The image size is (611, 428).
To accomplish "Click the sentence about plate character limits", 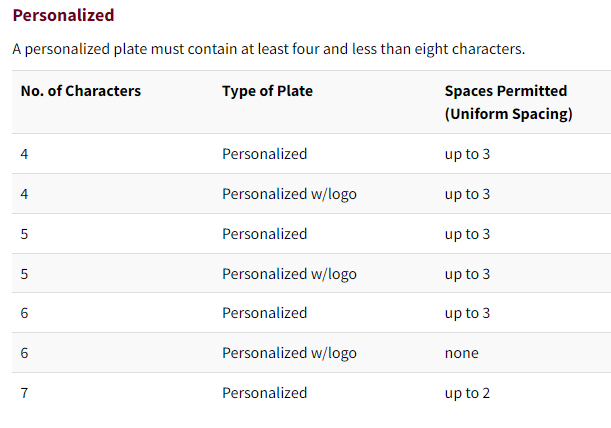I will 268,48.
